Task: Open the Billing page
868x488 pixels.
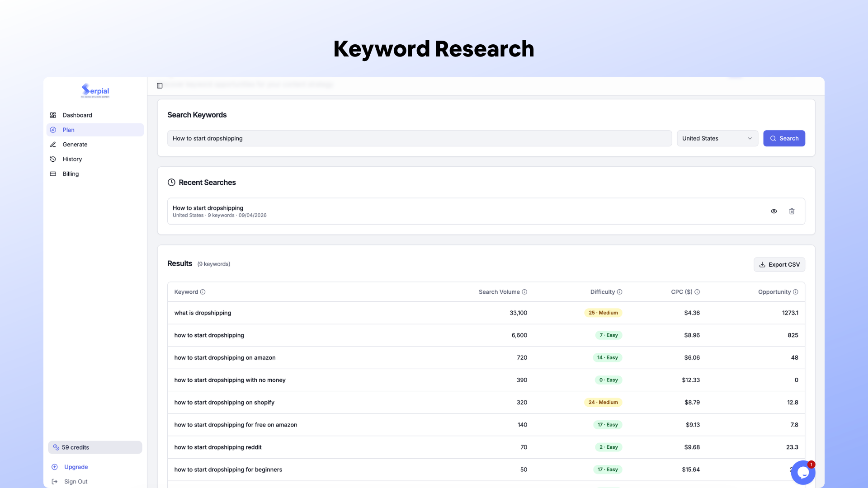Action: pos(71,174)
